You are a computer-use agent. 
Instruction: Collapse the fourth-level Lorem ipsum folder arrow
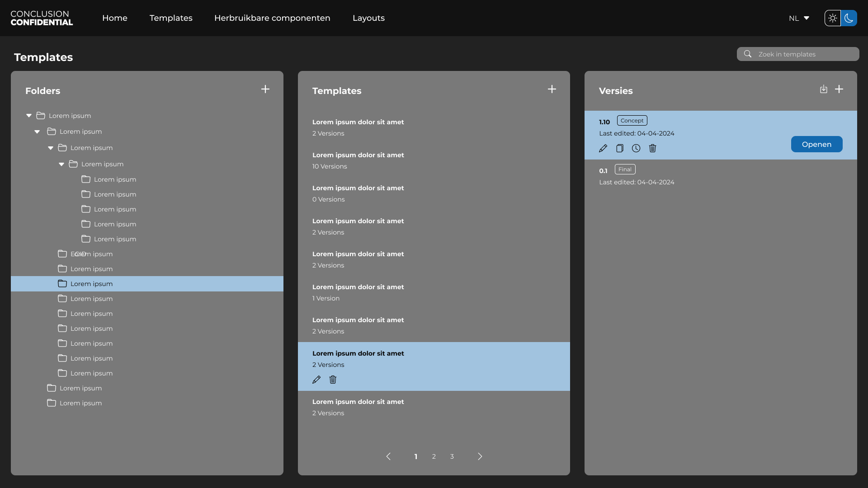[x=61, y=164]
